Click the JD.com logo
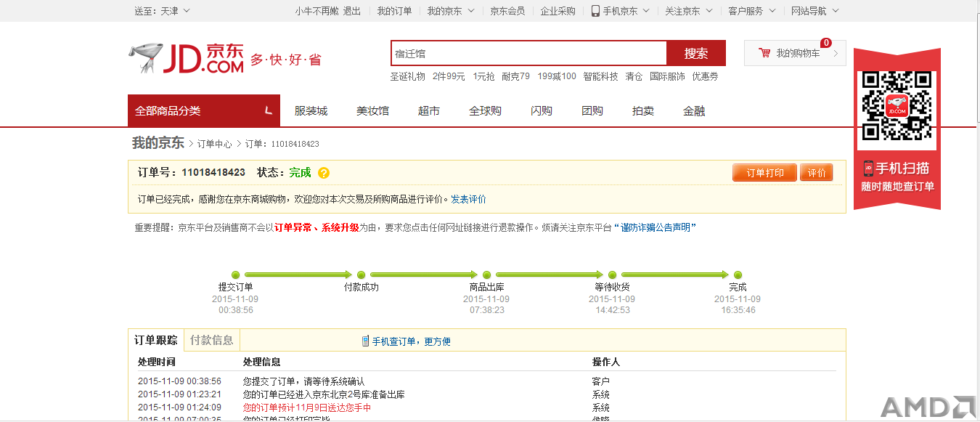This screenshot has height=422, width=980. [187, 58]
